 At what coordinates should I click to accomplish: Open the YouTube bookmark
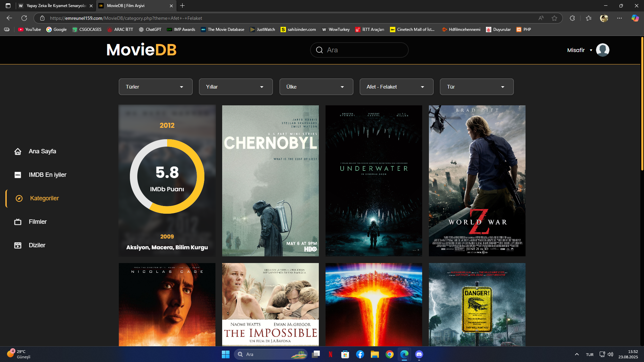coord(30,30)
